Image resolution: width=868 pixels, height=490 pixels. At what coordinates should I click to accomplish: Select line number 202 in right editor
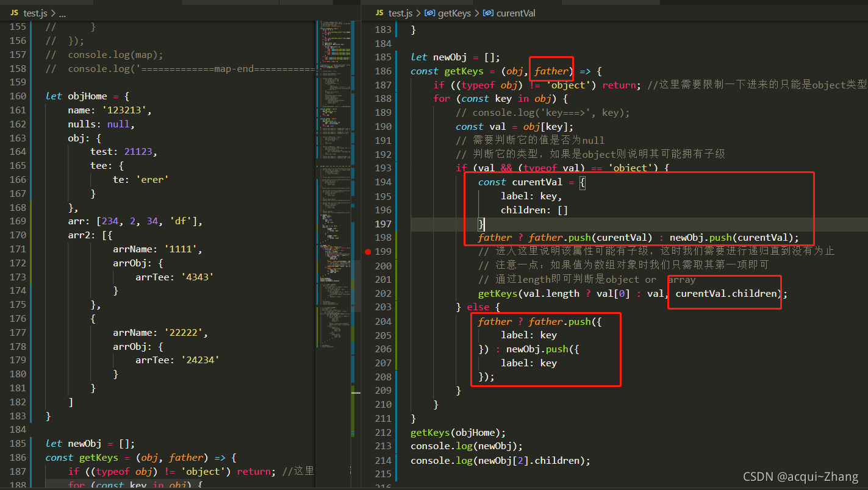pyautogui.click(x=383, y=294)
